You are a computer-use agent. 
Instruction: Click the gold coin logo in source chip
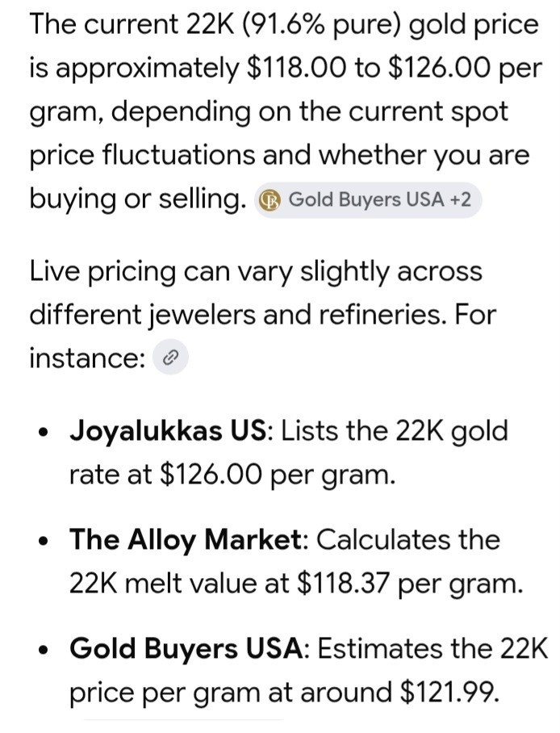270,200
